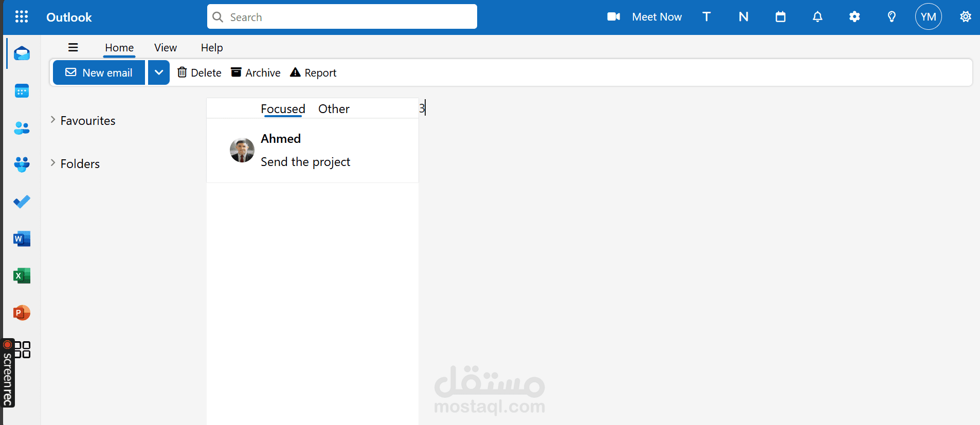Image resolution: width=980 pixels, height=425 pixels.
Task: Open Groups in the left rail
Action: coord(22,164)
